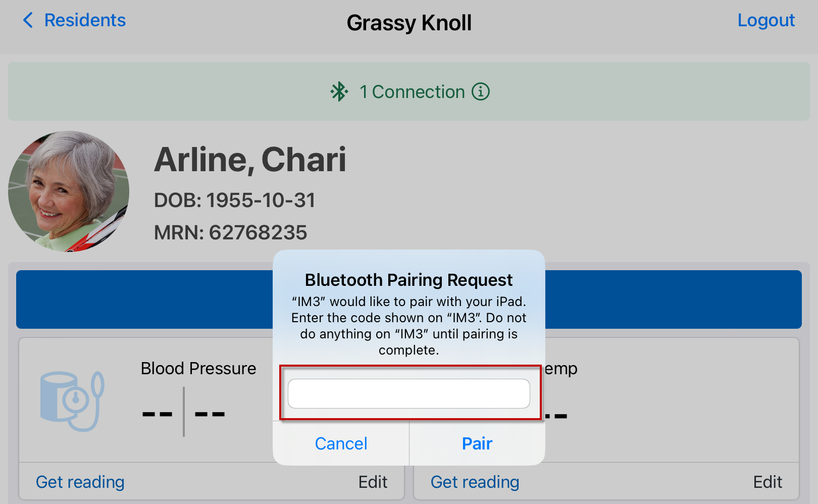
Task: Click the back chevron next to Residents
Action: pyautogui.click(x=28, y=20)
